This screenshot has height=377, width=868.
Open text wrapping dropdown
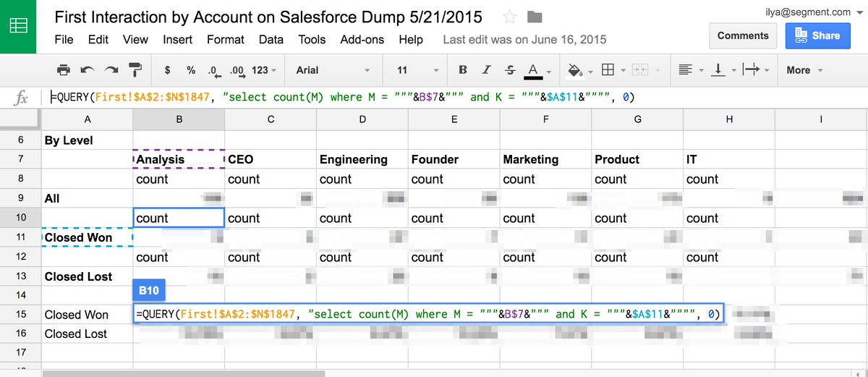(756, 70)
